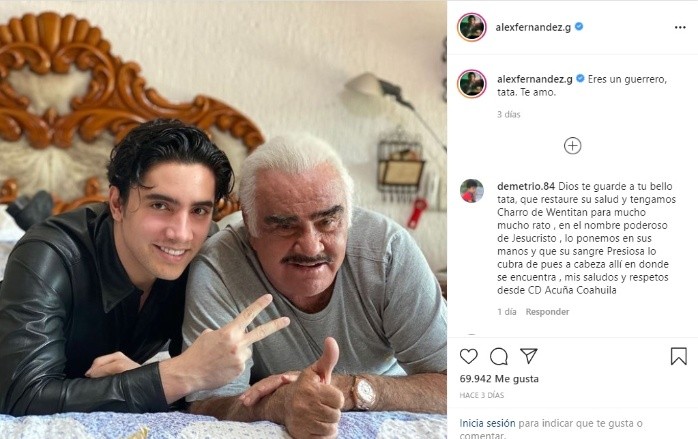View the 69.942 Me gusta likes list

click(499, 379)
